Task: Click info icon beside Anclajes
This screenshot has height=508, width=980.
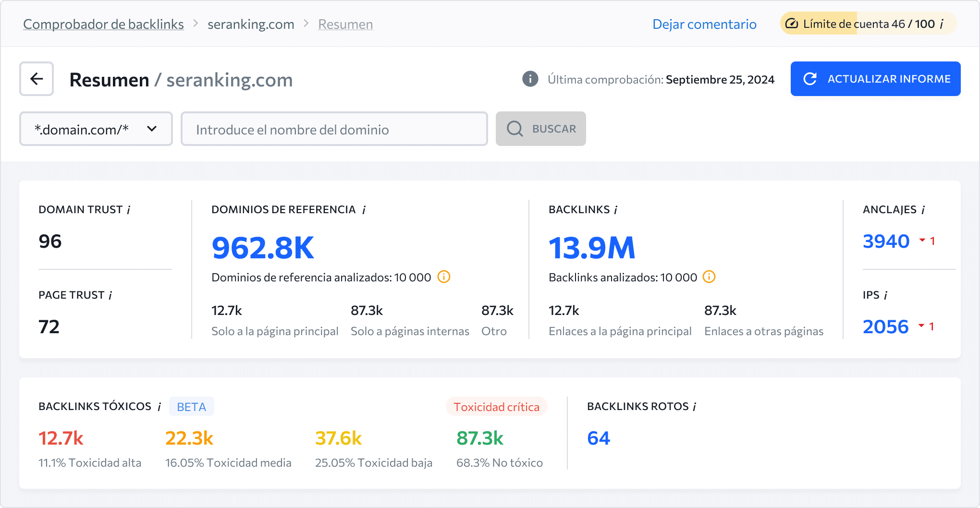Action: point(923,210)
